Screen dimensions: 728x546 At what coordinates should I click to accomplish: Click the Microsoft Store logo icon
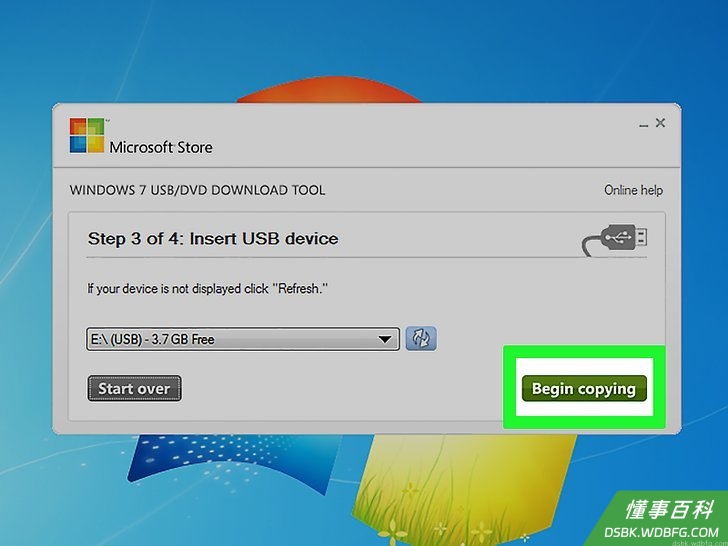[x=87, y=135]
